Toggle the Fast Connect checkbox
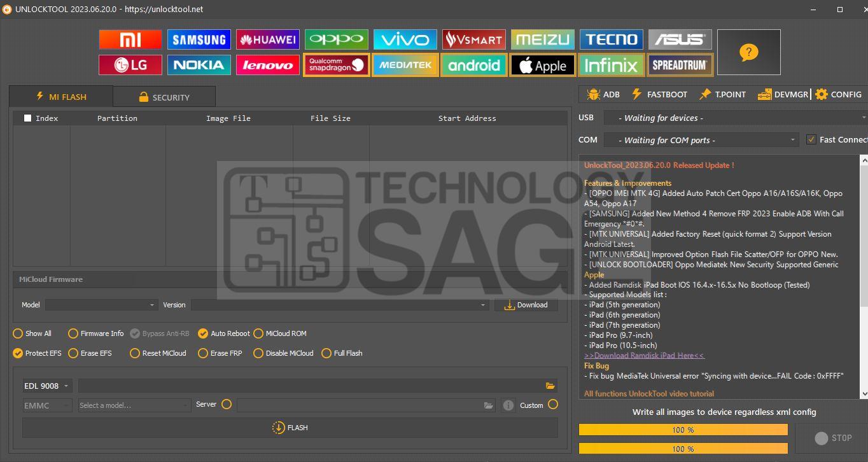This screenshot has height=462, width=868. point(811,139)
